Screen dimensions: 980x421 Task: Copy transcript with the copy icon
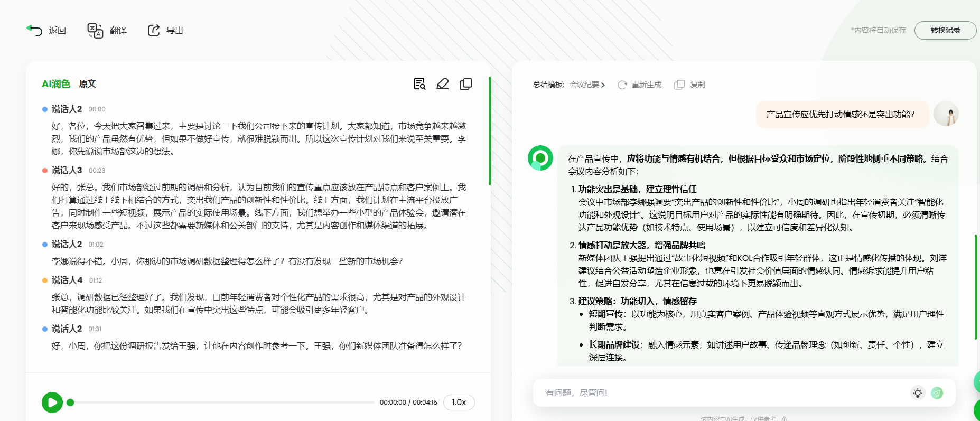tap(466, 84)
